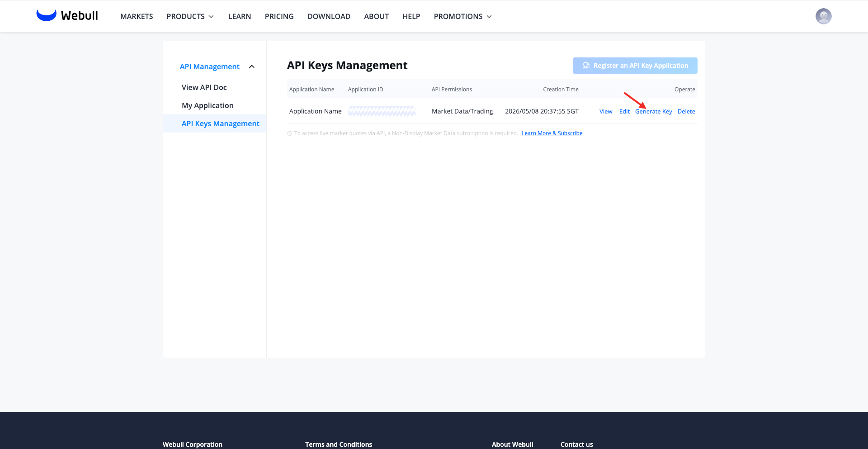Open the HELP page
The image size is (868, 449).
pos(411,16)
